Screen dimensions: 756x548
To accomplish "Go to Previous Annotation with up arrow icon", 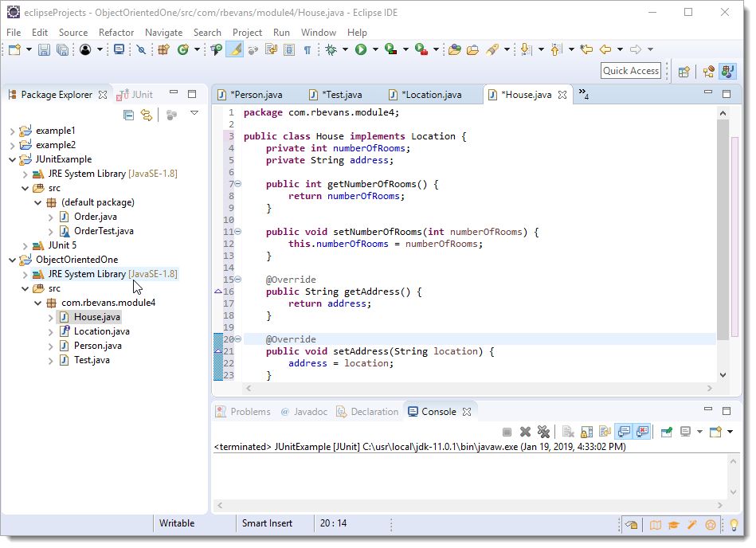I will pos(556,49).
